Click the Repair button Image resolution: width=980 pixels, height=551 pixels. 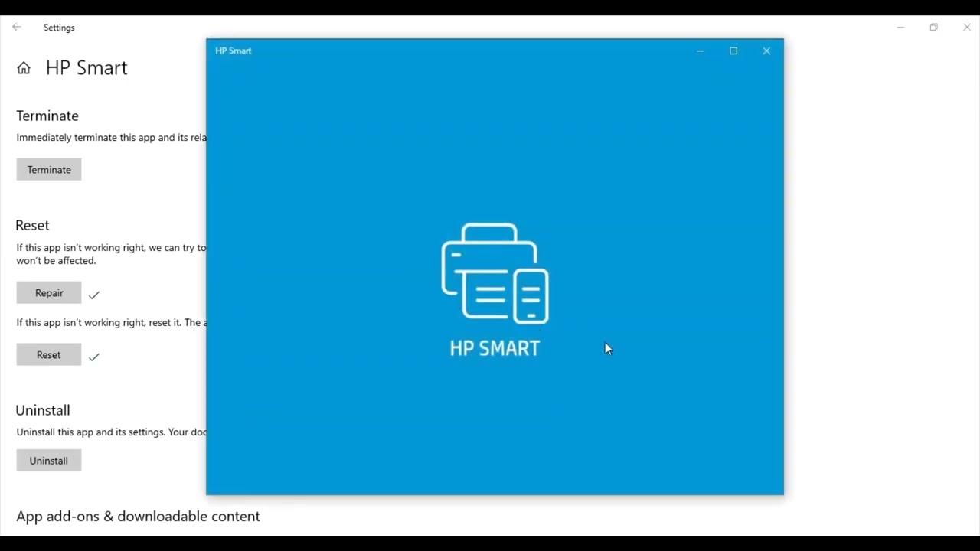point(49,293)
